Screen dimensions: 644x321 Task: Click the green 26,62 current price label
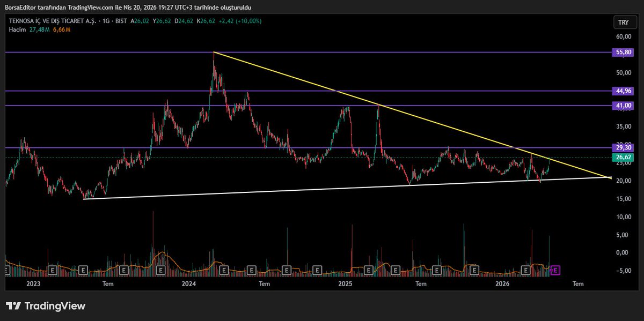click(x=623, y=157)
